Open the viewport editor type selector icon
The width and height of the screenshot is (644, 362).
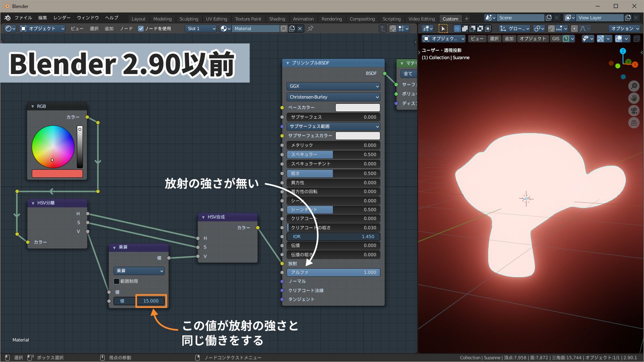[x=427, y=29]
